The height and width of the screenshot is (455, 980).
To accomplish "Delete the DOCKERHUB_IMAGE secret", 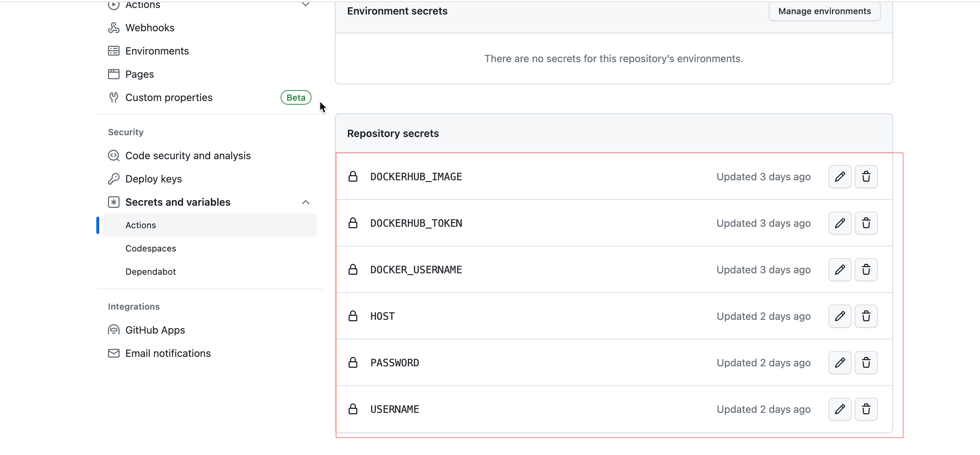I will tap(866, 177).
